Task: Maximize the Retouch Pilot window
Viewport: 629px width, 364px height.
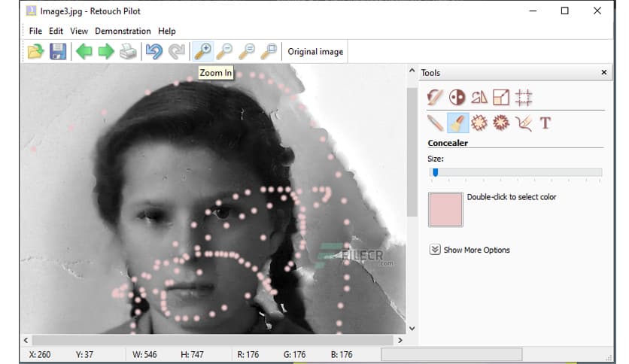Action: tap(565, 11)
